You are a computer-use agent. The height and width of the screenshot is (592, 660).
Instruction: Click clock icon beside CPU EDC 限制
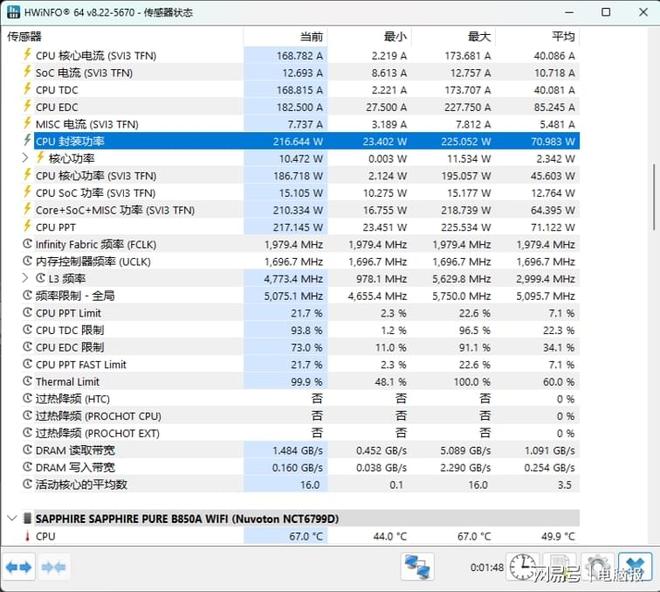[27, 347]
